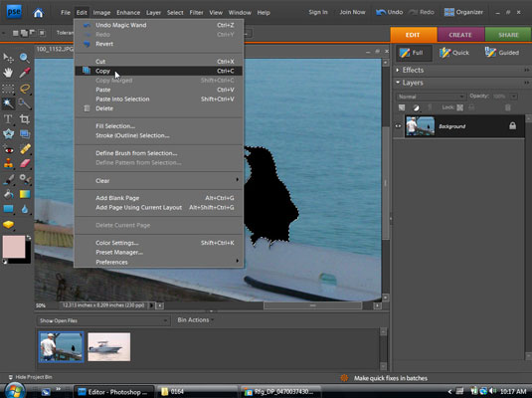Switch to the CREATE tab

[x=460, y=35]
